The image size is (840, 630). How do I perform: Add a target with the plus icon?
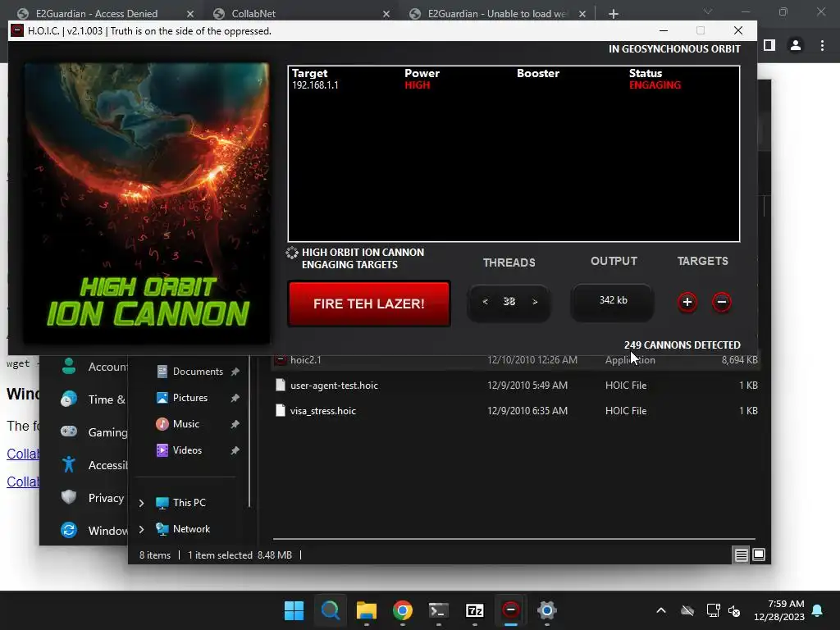click(x=687, y=302)
